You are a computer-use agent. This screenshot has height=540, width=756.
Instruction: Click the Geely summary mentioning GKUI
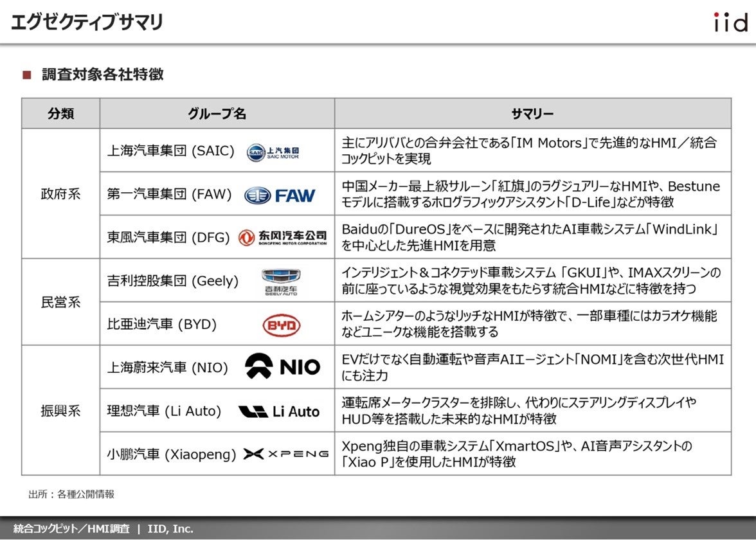pos(531,280)
